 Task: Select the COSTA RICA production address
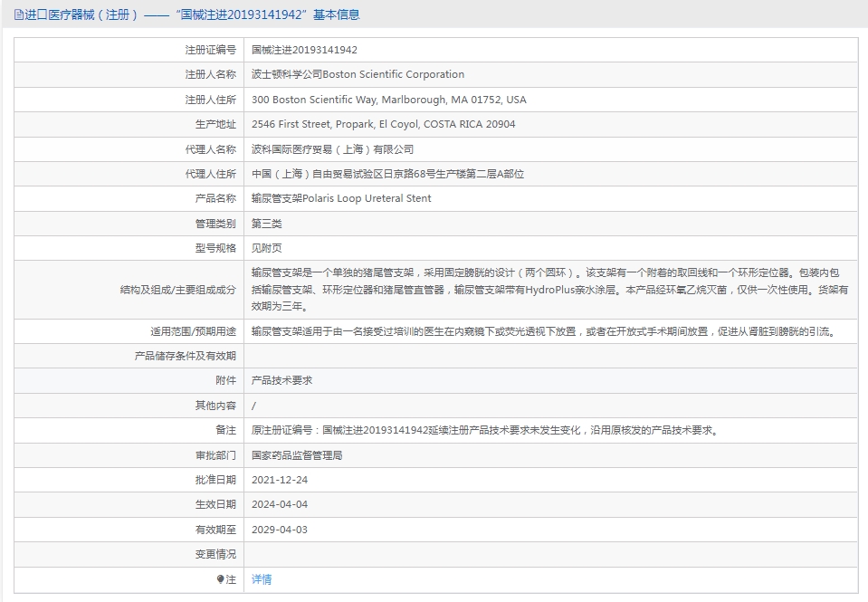tap(383, 124)
